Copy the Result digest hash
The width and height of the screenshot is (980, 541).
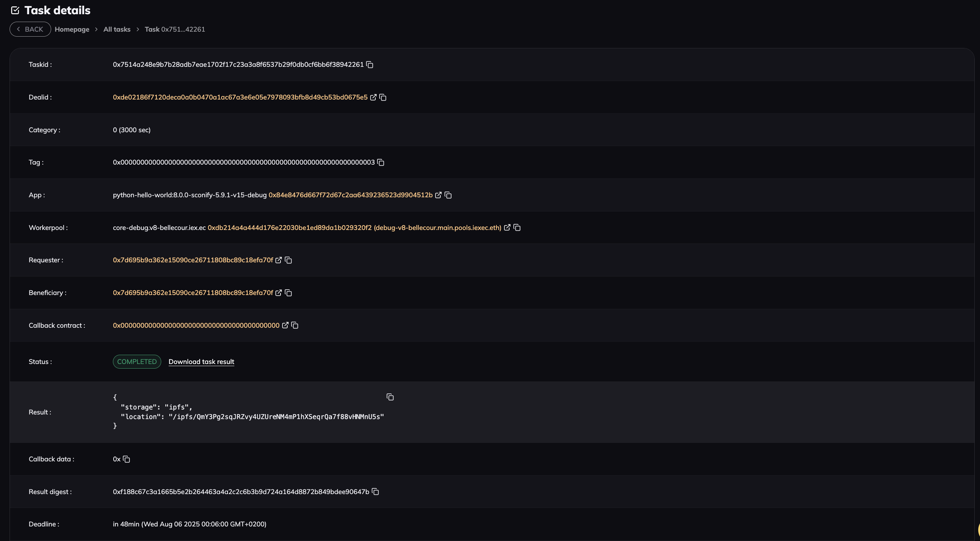pos(375,492)
